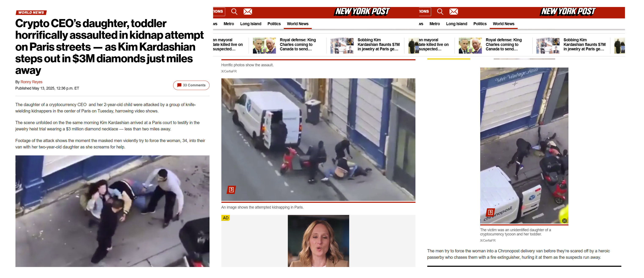Click the paragraph starting 'The men try to force the woman'
This screenshot has width=644, height=278.
coord(519,254)
